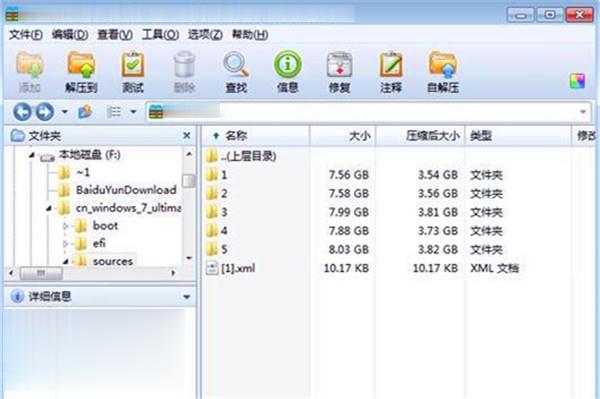Viewport: 600px width, 399px height.
Task: Open the view mode dropdown arrow
Action: pos(133,112)
